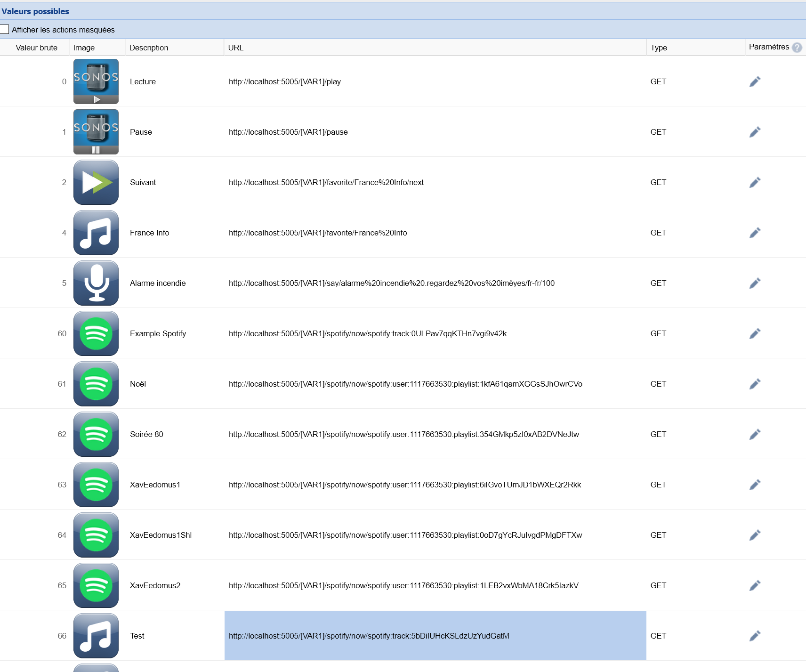The width and height of the screenshot is (806, 672).
Task: Click GET type in the Noël row
Action: click(658, 384)
